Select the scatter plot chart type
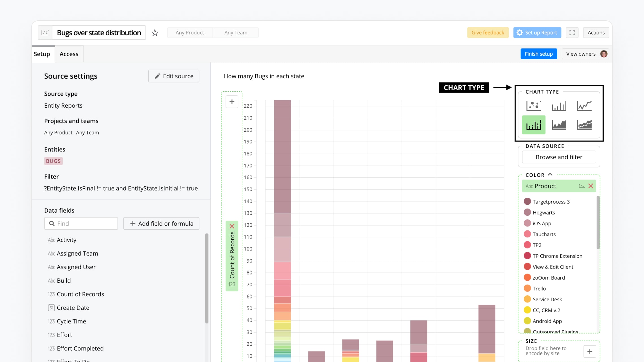 (x=533, y=106)
